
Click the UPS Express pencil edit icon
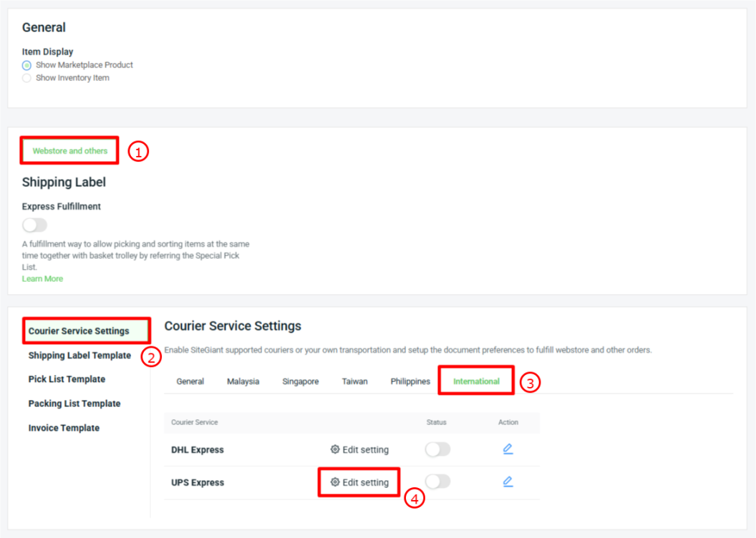(508, 482)
